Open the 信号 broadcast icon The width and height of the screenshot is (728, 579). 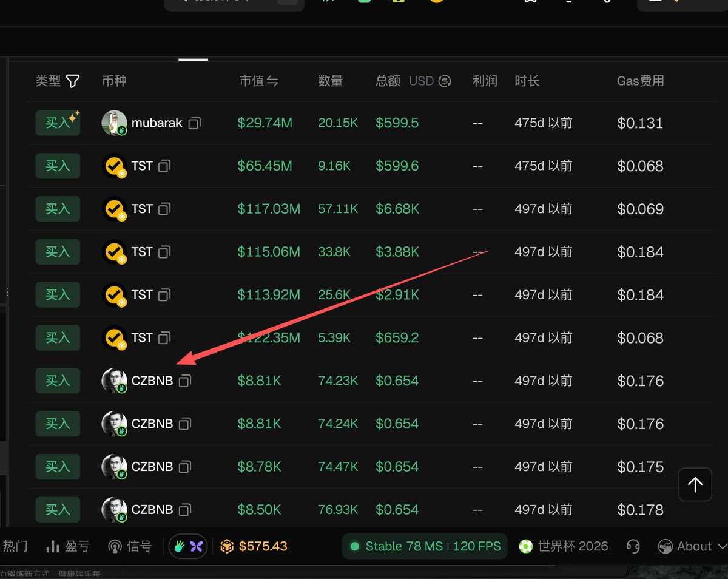click(114, 546)
